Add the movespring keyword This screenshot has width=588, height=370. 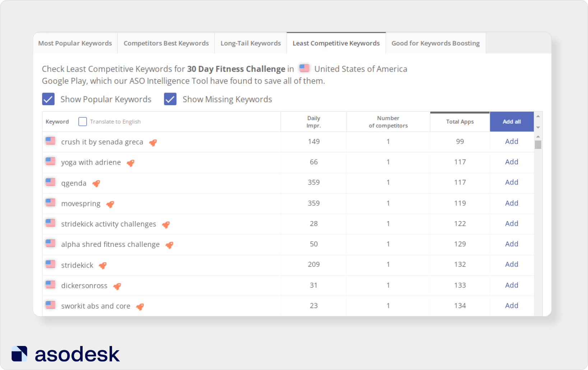511,203
